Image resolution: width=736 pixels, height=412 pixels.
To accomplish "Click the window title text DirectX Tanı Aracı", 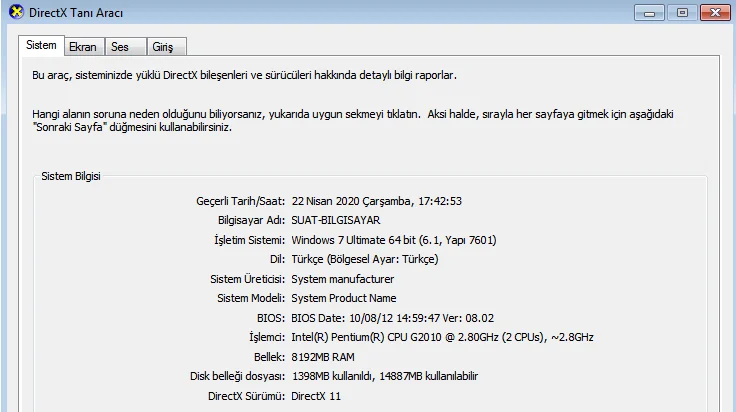I will [x=76, y=13].
